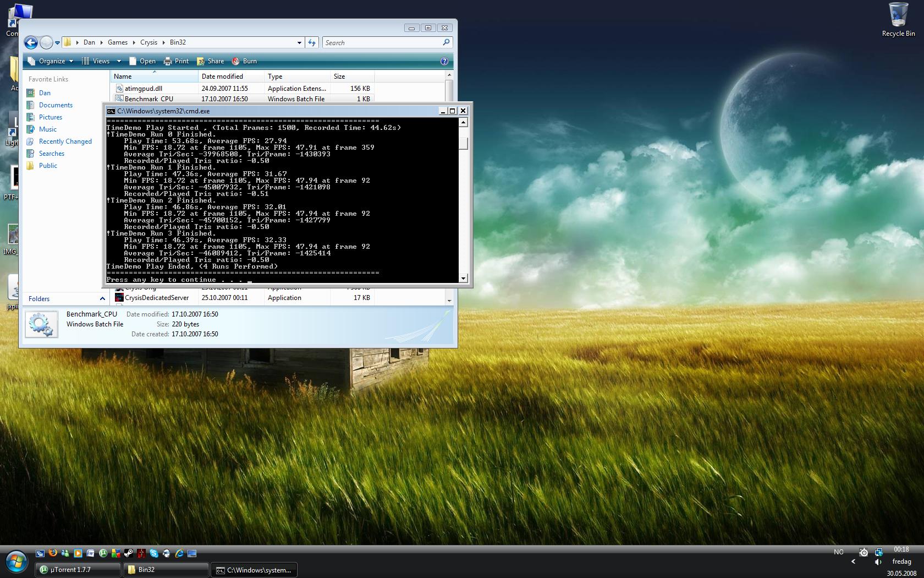This screenshot has width=924, height=578.
Task: Launch Firefox from Quick Launch
Action: 53,553
